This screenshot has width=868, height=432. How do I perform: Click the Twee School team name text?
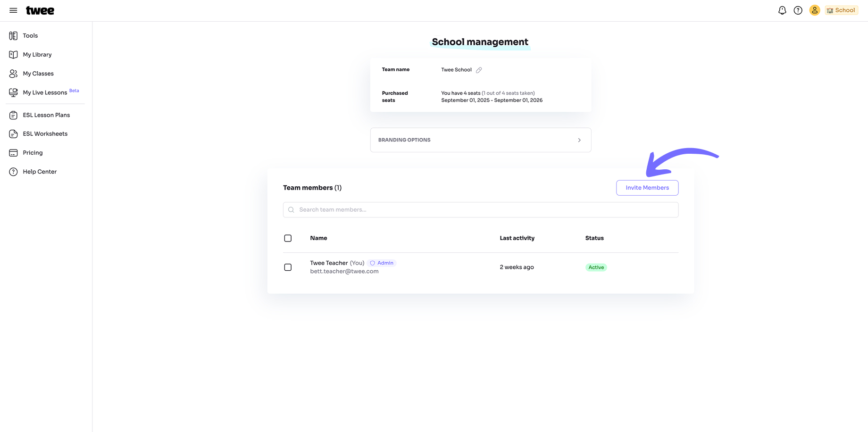456,70
